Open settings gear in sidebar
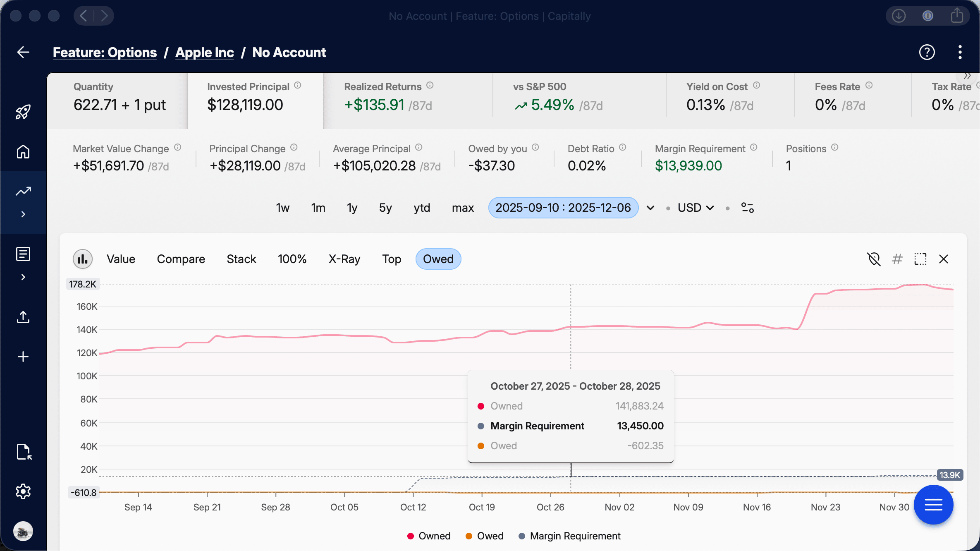Image resolution: width=980 pixels, height=551 pixels. pos(23,491)
